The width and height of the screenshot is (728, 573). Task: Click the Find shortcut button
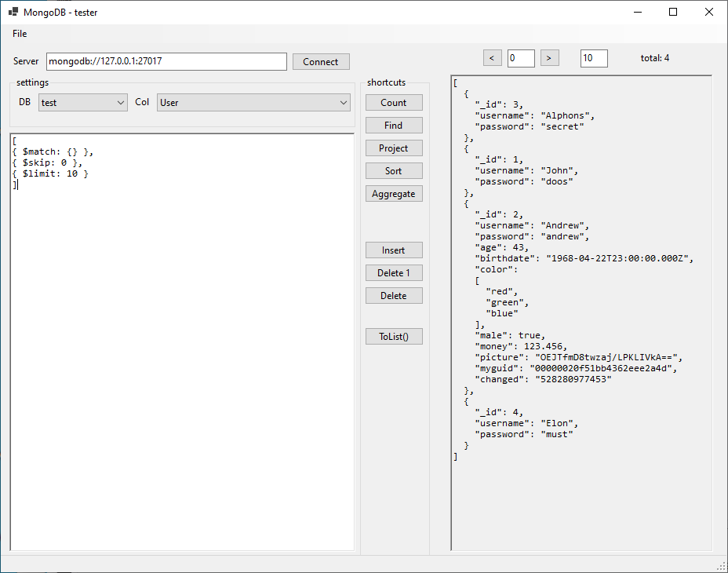point(394,126)
